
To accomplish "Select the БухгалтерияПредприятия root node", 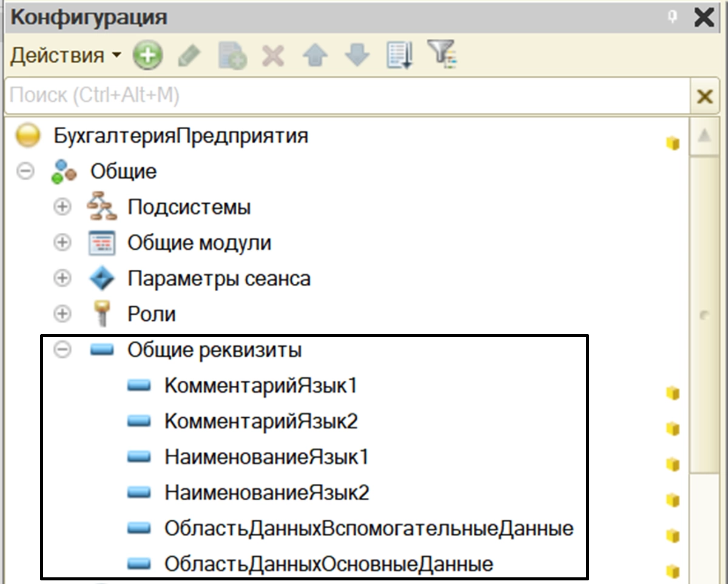I will [181, 135].
